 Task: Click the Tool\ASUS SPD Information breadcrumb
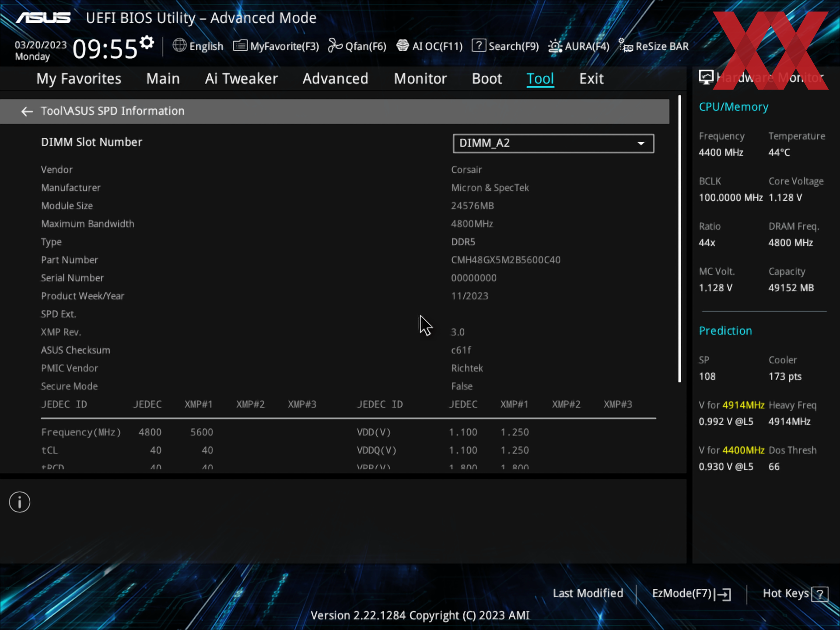point(112,111)
